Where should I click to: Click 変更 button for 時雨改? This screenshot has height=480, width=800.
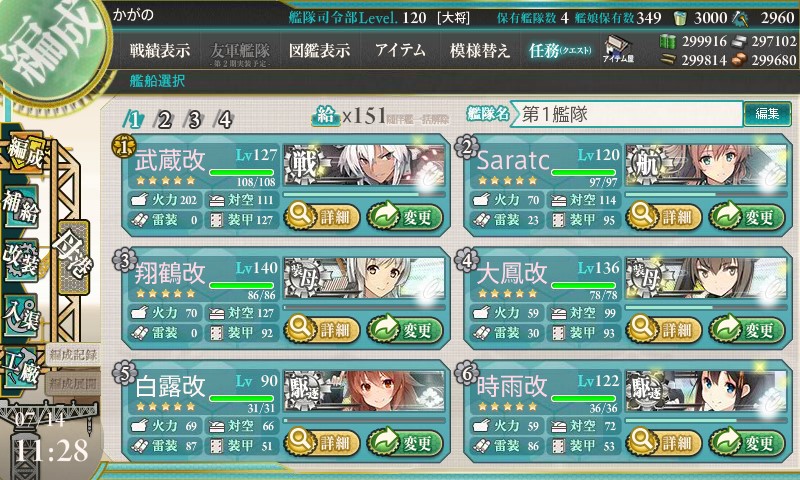[x=747, y=442]
